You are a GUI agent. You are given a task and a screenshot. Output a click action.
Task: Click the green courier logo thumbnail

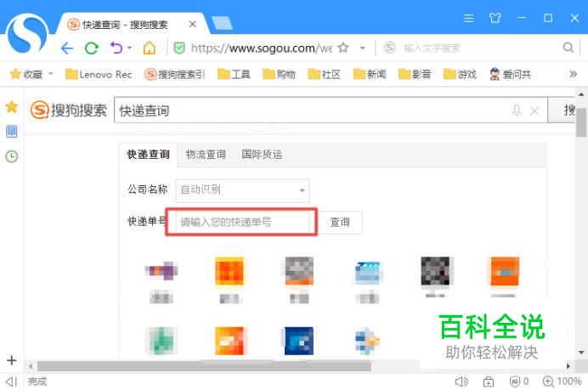click(161, 341)
